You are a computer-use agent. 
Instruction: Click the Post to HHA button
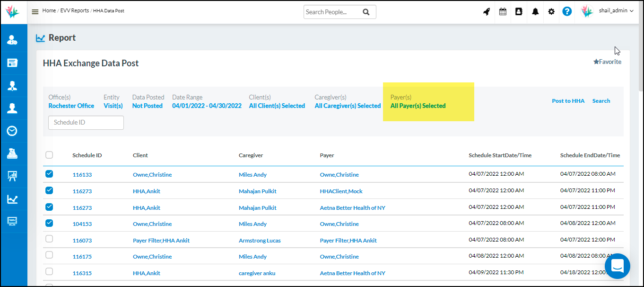[568, 100]
